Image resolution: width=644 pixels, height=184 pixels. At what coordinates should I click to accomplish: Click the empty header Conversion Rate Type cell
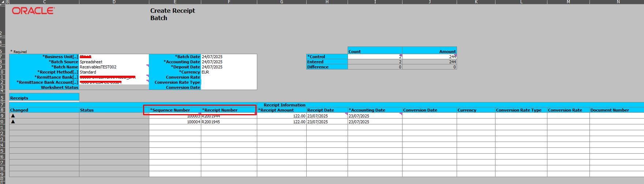coord(229,82)
